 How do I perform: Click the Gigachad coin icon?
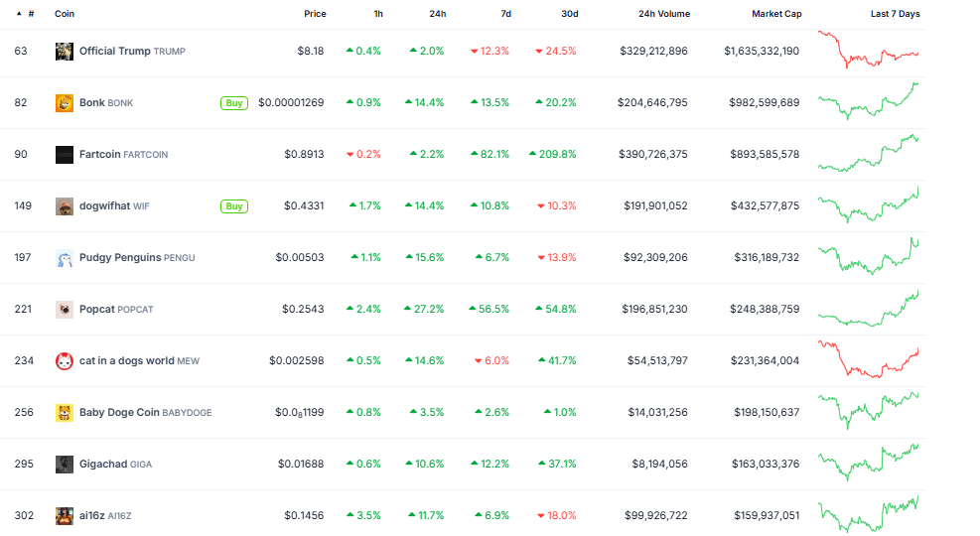pyautogui.click(x=65, y=465)
